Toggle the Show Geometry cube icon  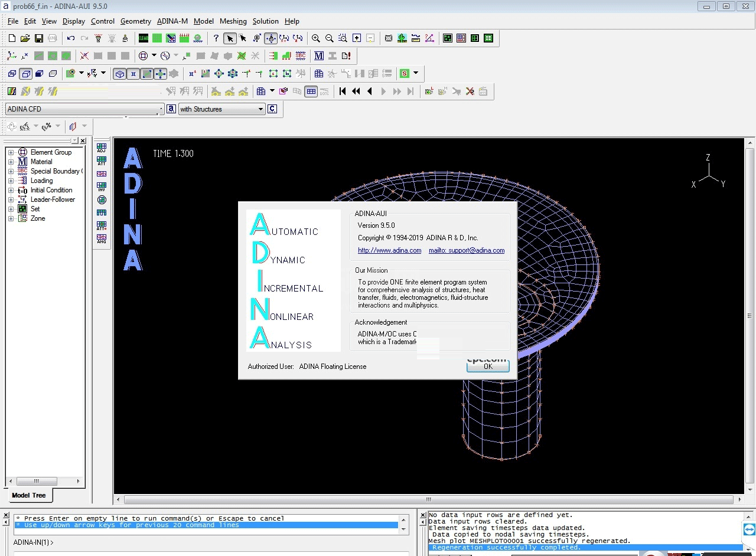pos(120,74)
